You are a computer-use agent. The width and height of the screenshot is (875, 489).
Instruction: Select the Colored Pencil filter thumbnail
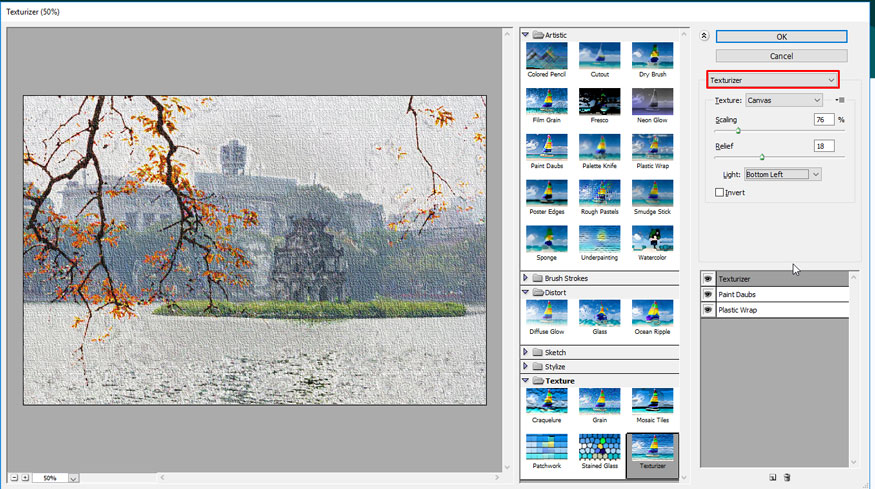point(546,56)
